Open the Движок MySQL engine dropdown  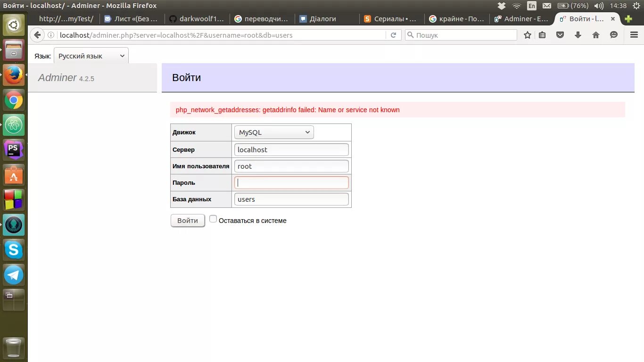(x=274, y=132)
